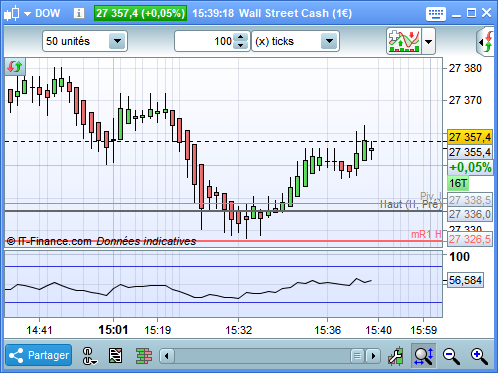498x373 pixels.
Task: Click the red-green refresh arrows on chart
Action: [x=15, y=66]
